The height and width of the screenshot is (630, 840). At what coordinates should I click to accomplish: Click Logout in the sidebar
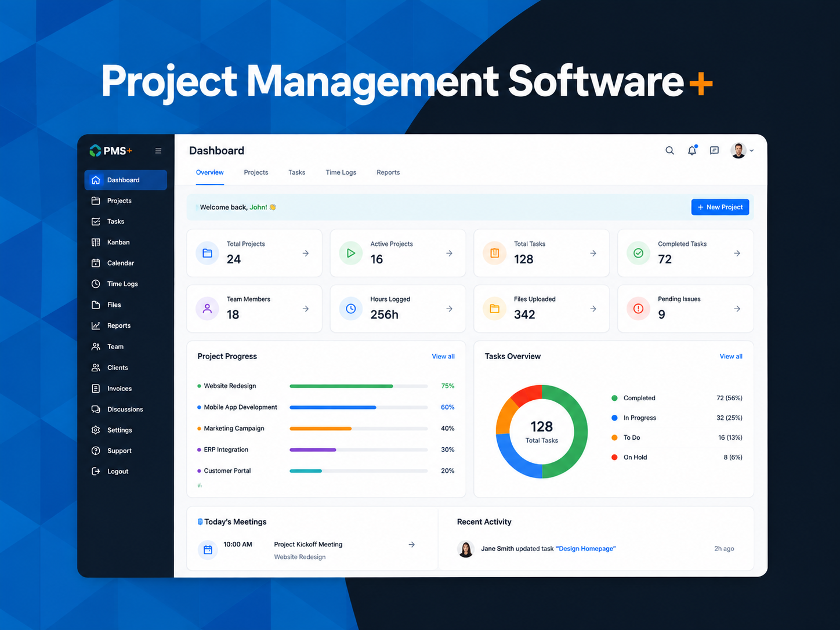click(125, 472)
